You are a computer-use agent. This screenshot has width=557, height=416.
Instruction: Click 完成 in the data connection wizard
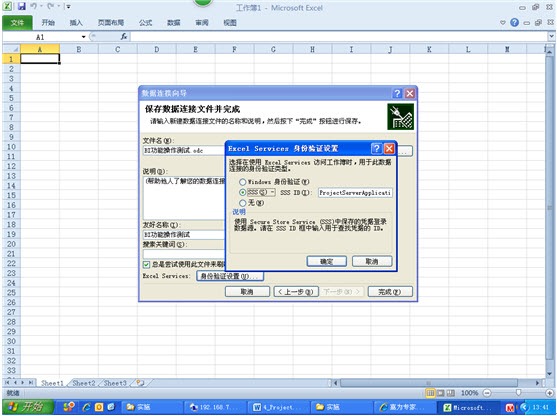[390, 292]
